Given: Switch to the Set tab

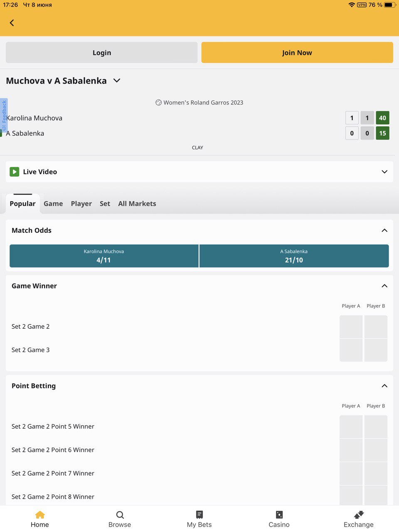Looking at the screenshot, I should pos(105,204).
